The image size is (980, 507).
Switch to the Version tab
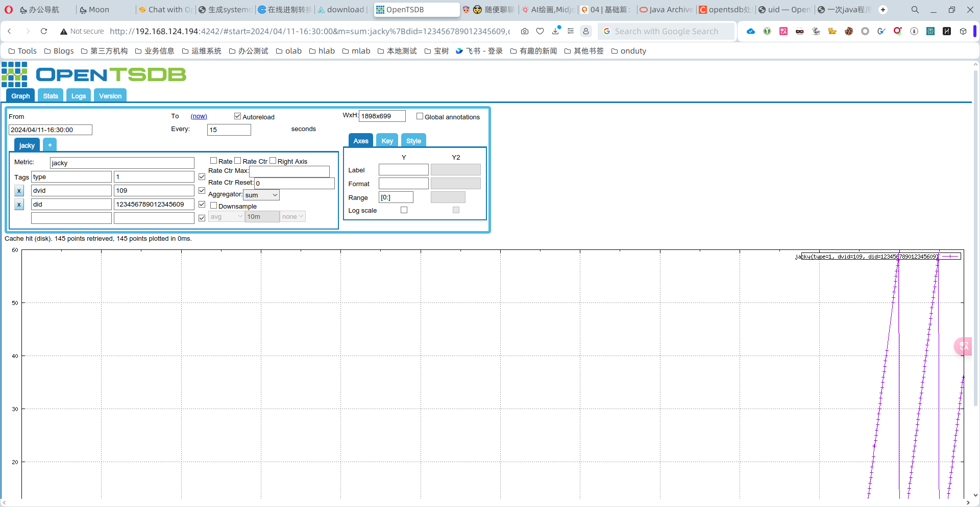(x=110, y=96)
